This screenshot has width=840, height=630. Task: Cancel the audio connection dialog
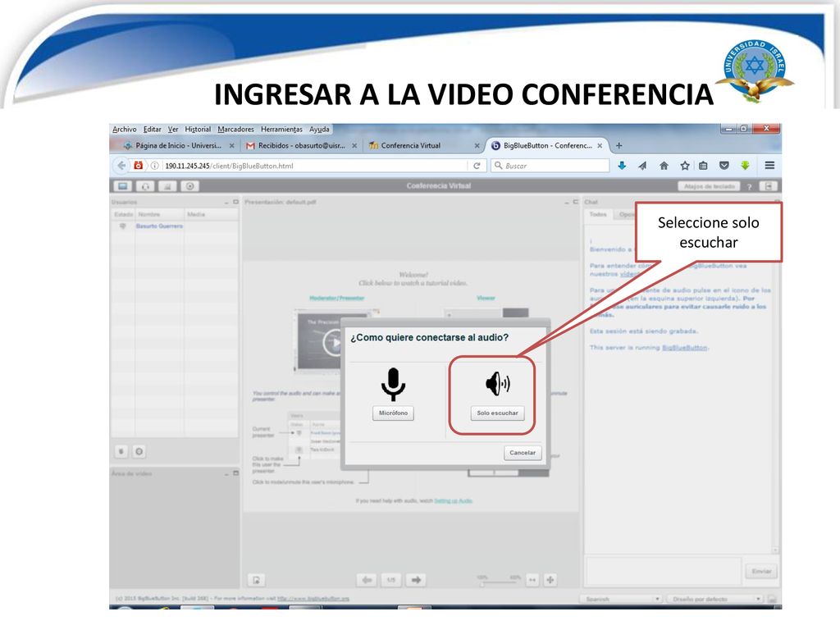click(x=523, y=453)
